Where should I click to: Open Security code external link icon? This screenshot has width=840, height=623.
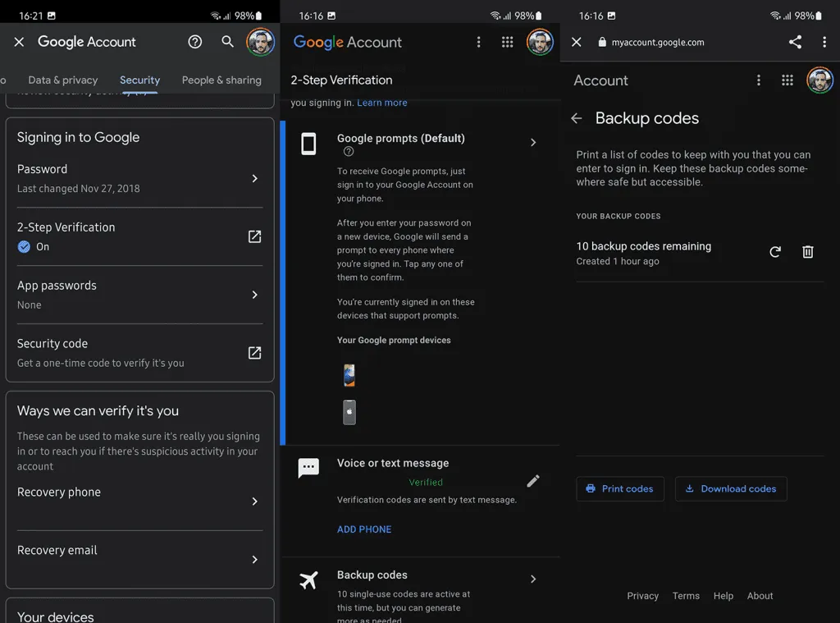[255, 353]
